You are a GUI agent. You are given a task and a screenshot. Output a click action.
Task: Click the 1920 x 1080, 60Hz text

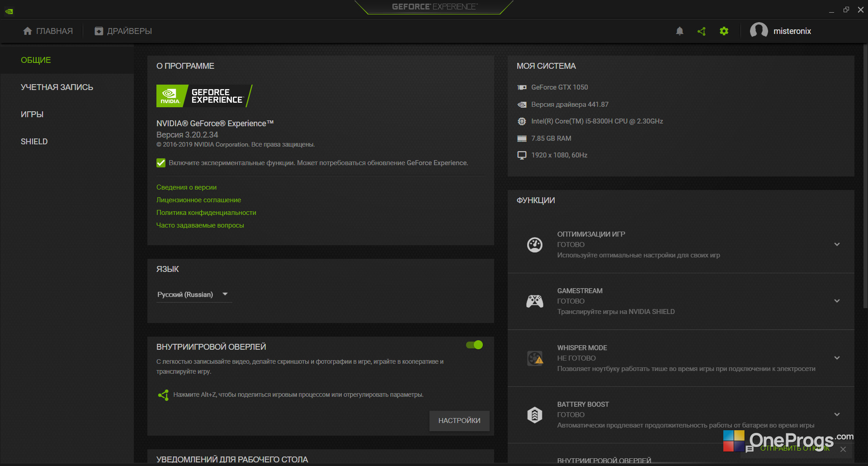(x=559, y=155)
